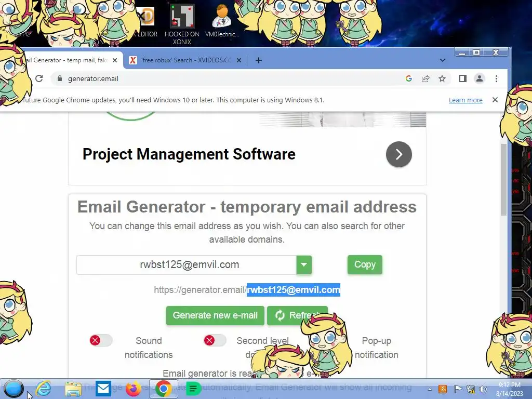This screenshot has height=399, width=532.
Task: Click the padlock site info icon
Action: tap(60, 79)
